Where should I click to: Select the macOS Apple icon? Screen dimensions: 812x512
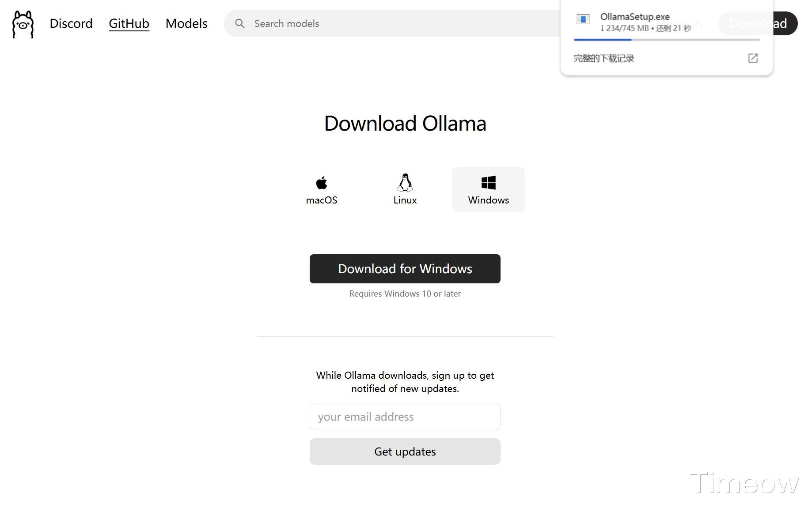322,183
